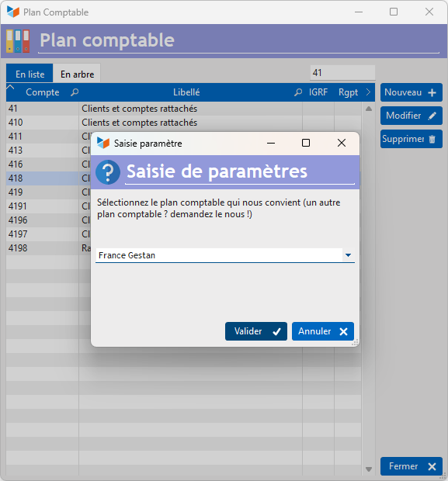
Task: Click the search magnifier next to Libellé
Action: click(298, 92)
